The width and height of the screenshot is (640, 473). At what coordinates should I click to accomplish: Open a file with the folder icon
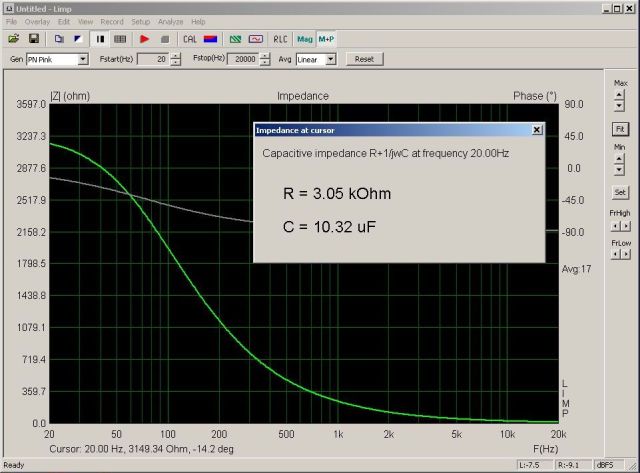[14, 39]
